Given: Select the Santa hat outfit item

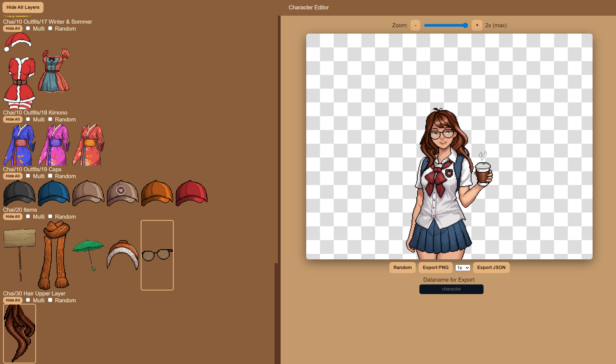Looking at the screenshot, I should (17, 42).
